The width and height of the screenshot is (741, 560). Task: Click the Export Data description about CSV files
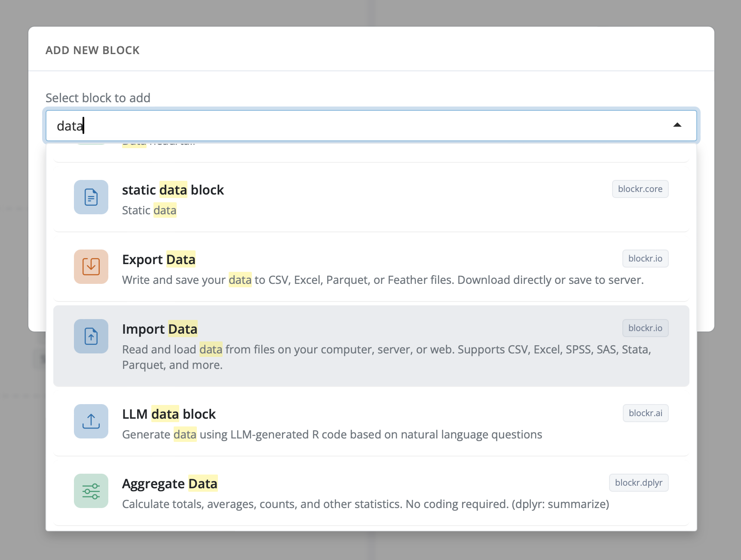coord(383,280)
